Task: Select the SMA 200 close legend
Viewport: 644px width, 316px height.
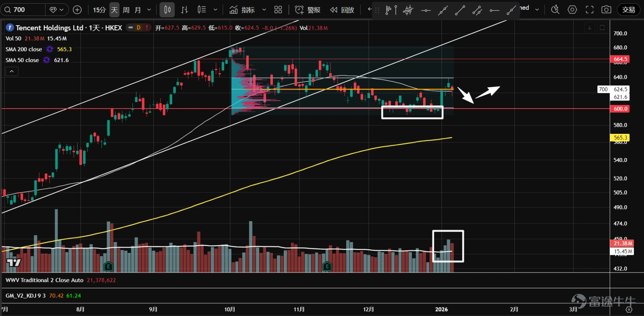Action: point(24,49)
